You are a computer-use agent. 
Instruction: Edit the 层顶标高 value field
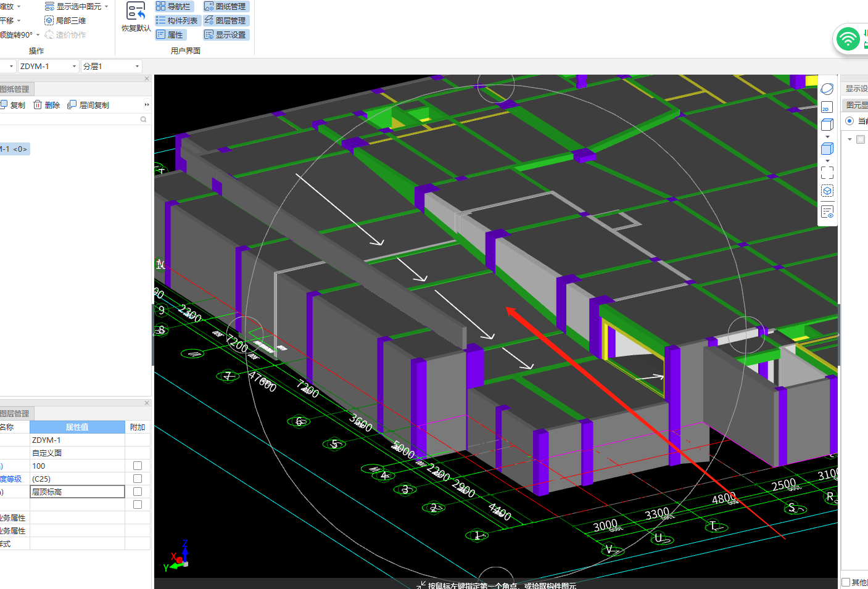[x=77, y=492]
